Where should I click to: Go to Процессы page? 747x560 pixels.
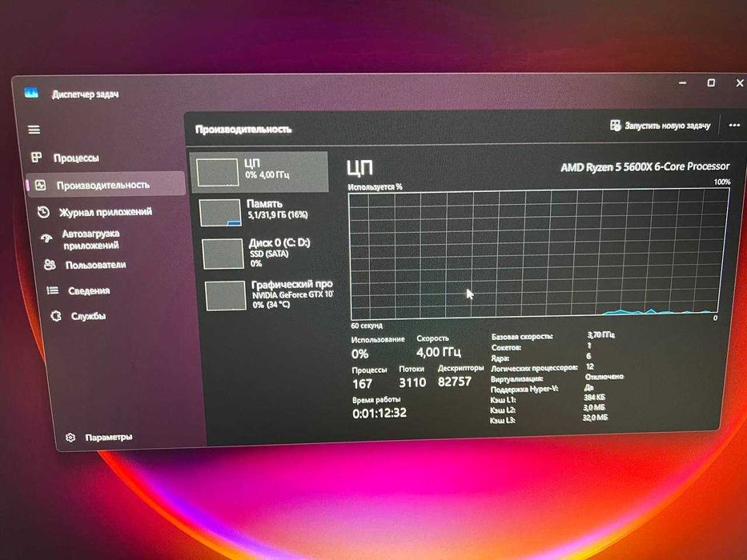pyautogui.click(x=76, y=158)
